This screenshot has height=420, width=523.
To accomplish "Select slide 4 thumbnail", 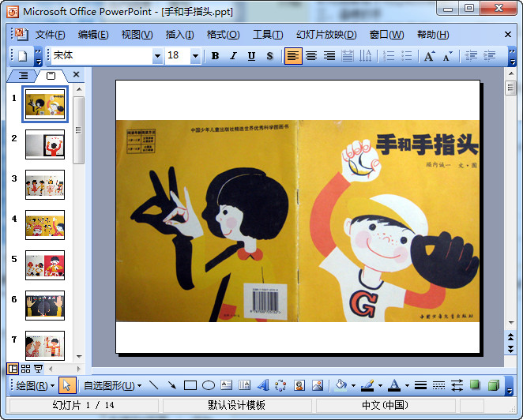I will click(x=45, y=225).
